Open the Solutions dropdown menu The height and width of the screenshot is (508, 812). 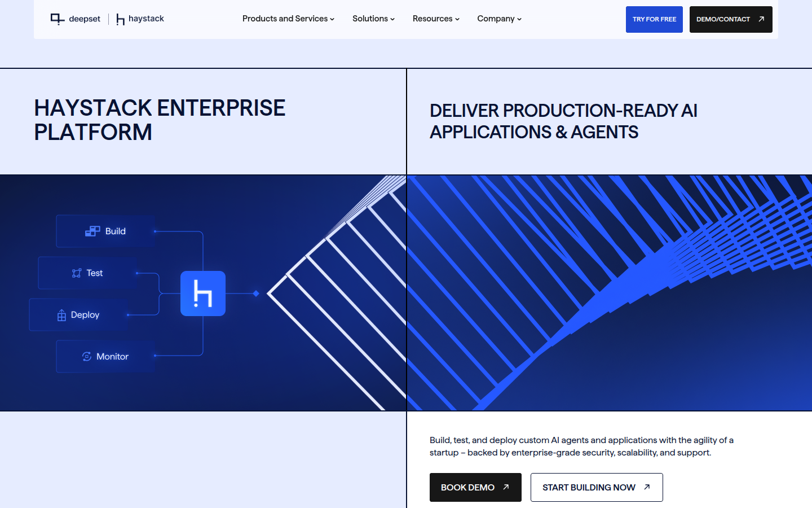(373, 19)
